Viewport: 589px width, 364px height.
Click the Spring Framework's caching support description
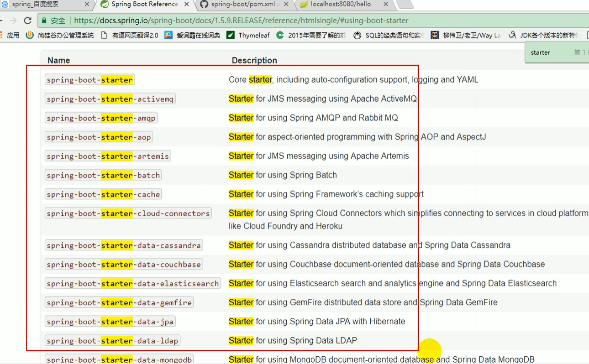click(326, 195)
